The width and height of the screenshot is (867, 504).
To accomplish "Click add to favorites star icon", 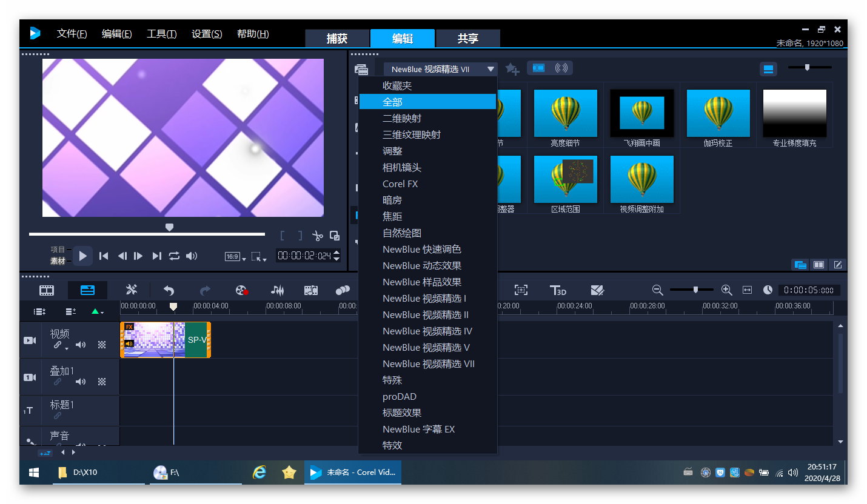I will click(x=512, y=69).
